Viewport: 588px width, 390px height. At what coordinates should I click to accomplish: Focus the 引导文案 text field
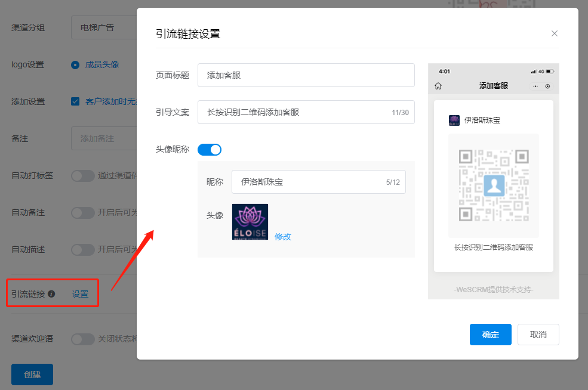(x=306, y=112)
